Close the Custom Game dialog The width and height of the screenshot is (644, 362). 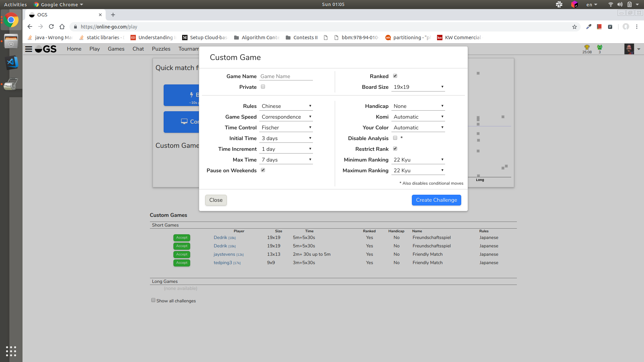[x=216, y=200]
